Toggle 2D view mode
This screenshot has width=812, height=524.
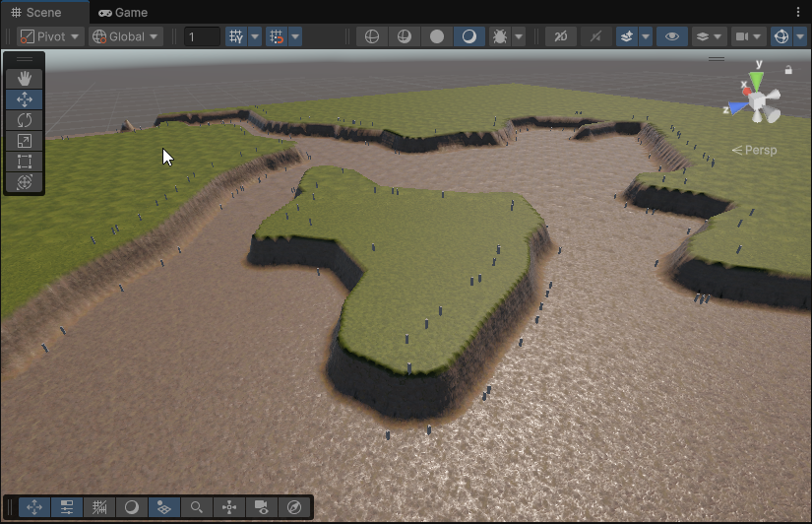tap(560, 36)
